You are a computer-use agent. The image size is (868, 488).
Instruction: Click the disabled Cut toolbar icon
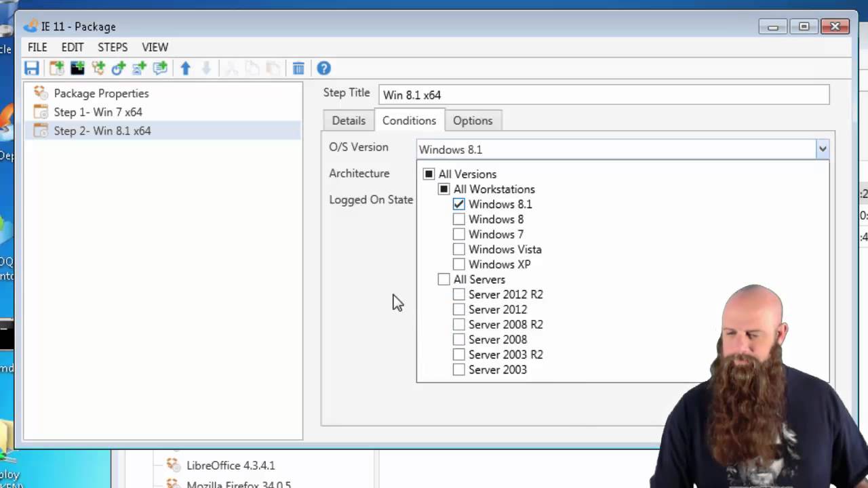(x=231, y=68)
